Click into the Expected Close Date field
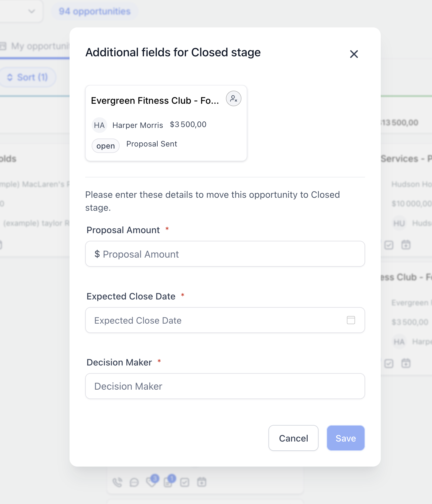This screenshot has height=504, width=432. 225,320
